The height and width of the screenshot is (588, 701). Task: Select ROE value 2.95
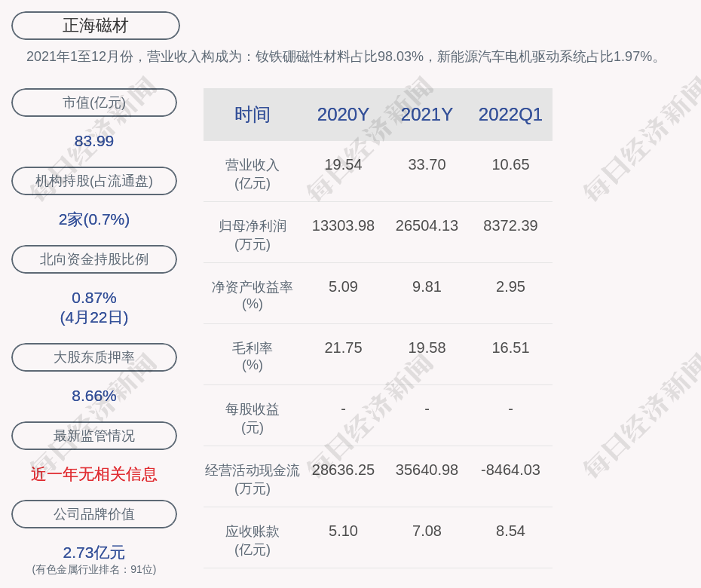[x=510, y=286]
